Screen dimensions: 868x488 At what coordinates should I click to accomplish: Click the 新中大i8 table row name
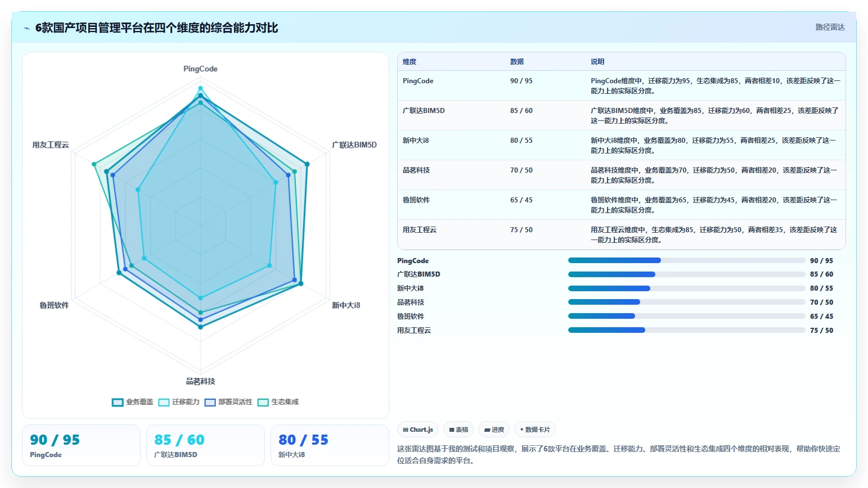tap(416, 141)
